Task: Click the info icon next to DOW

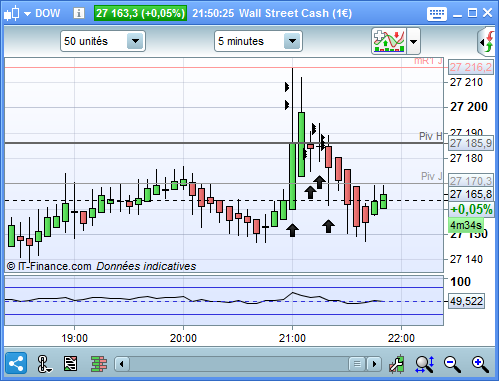Action: [x=79, y=13]
